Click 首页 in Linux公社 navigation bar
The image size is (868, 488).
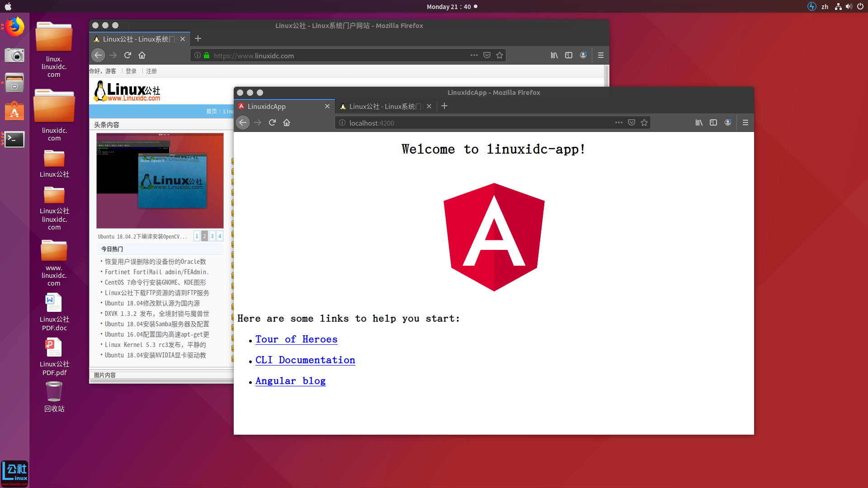[212, 111]
